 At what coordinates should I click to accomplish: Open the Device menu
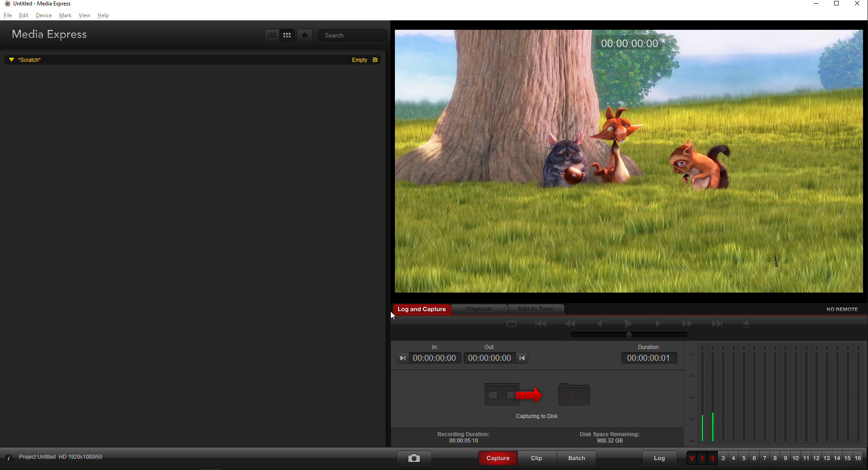point(44,15)
